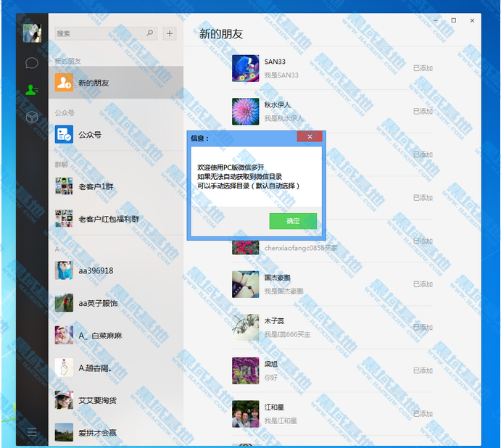Close the 信息 dialog with red X
This screenshot has width=501, height=448.
click(x=310, y=136)
